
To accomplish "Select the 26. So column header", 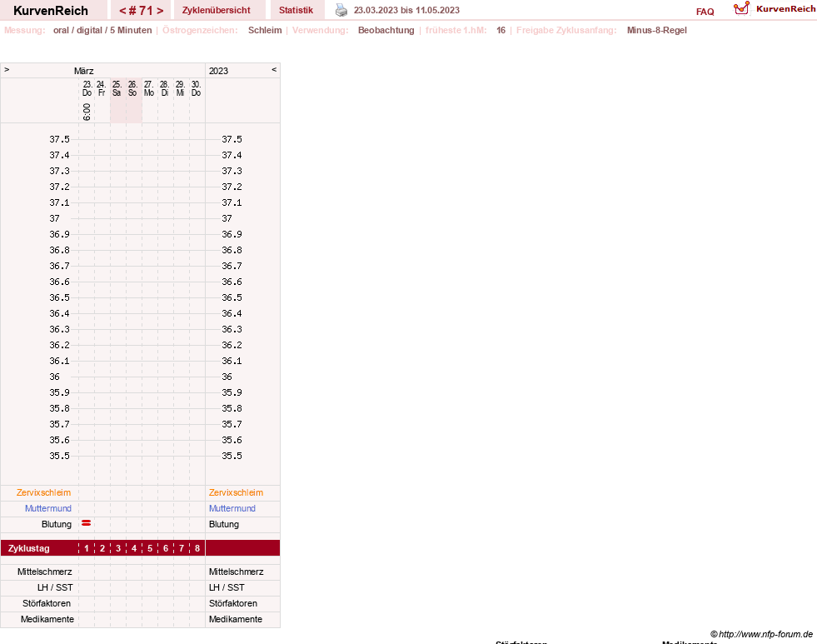I will tap(133, 88).
